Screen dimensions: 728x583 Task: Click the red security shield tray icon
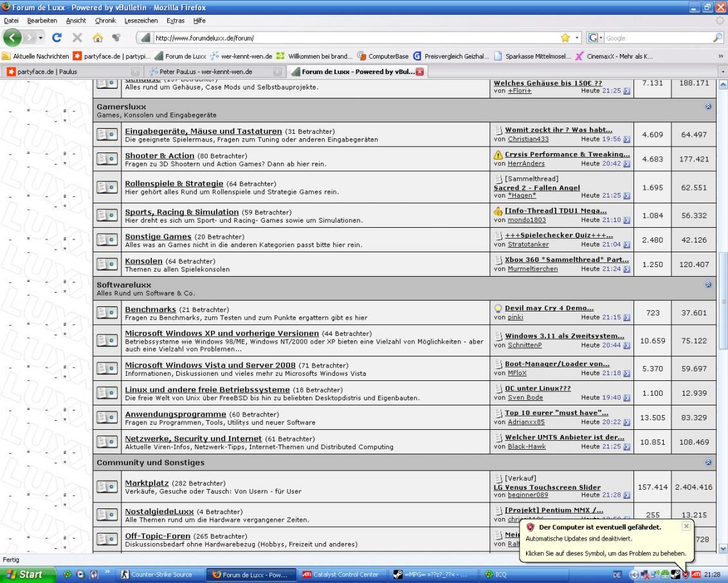pyautogui.click(x=686, y=575)
